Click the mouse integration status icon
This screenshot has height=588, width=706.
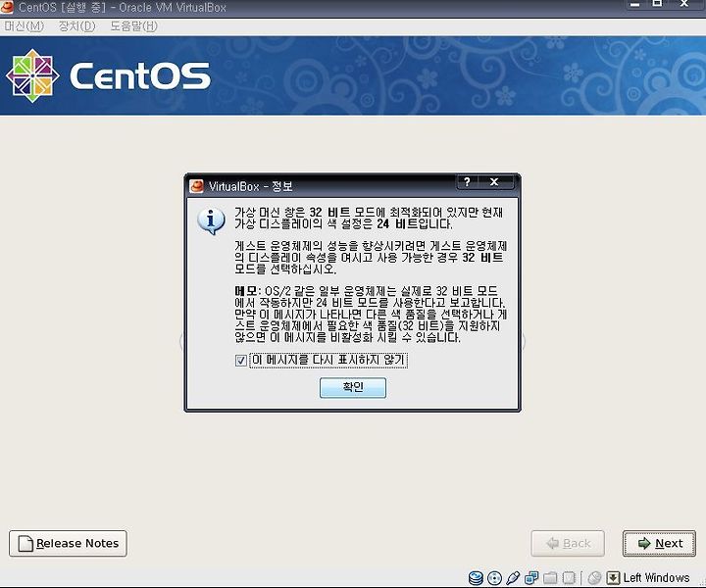click(594, 578)
